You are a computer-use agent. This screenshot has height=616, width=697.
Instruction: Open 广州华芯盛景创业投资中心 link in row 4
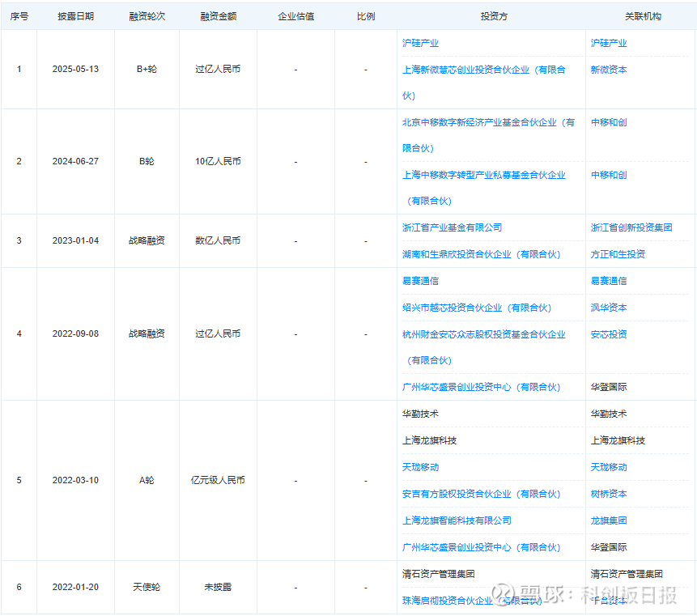click(x=481, y=387)
